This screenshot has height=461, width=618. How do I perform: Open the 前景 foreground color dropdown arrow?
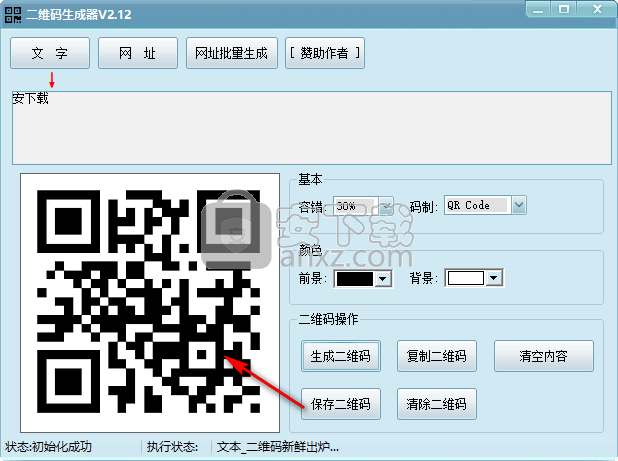pyautogui.click(x=382, y=279)
